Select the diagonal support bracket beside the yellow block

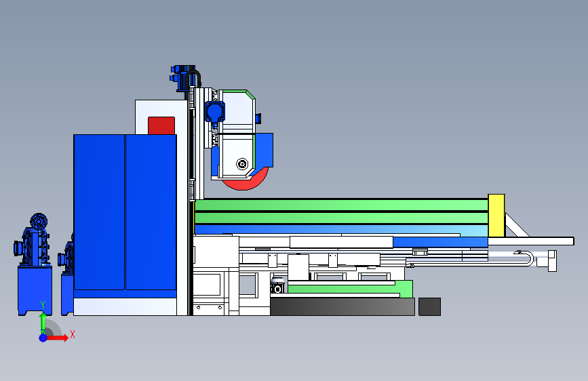point(517,225)
